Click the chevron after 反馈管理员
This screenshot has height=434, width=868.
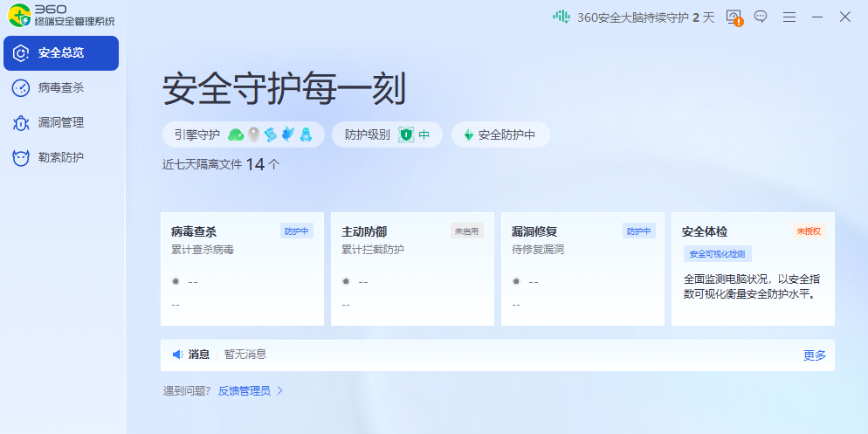pyautogui.click(x=279, y=391)
